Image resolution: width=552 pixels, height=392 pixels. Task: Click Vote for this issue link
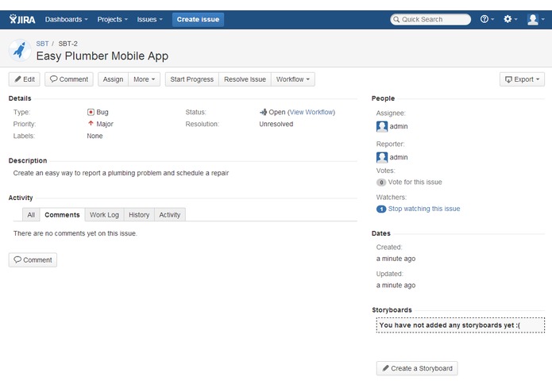coord(415,182)
